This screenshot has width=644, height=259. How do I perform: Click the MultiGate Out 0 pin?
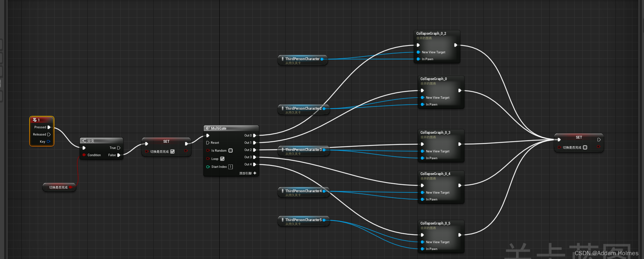click(x=255, y=136)
